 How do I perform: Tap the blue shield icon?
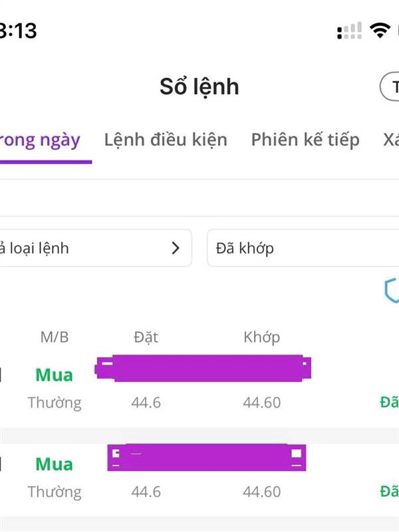click(392, 291)
